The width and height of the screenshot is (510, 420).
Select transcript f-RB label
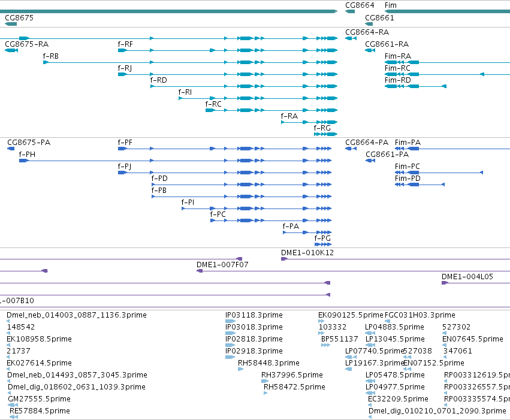point(50,56)
